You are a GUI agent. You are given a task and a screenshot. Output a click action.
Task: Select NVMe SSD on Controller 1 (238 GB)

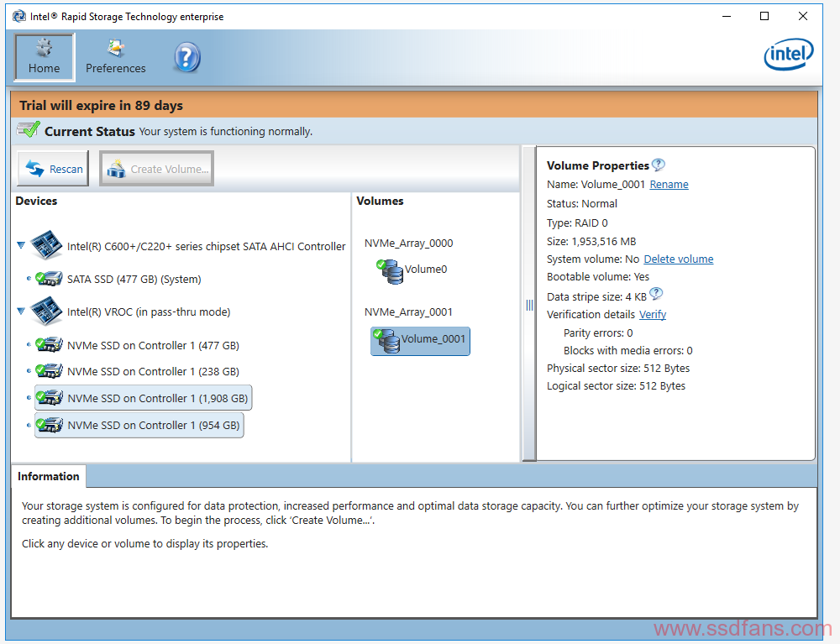point(153,372)
